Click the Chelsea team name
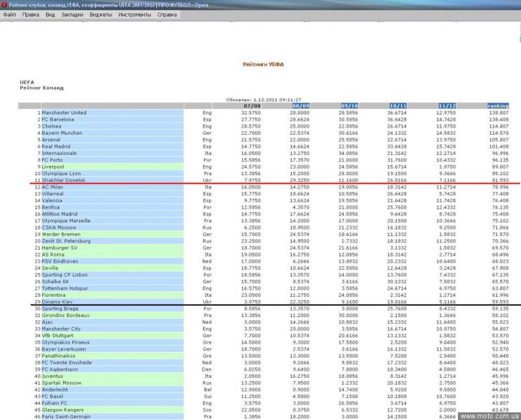The image size is (521, 420). point(51,126)
